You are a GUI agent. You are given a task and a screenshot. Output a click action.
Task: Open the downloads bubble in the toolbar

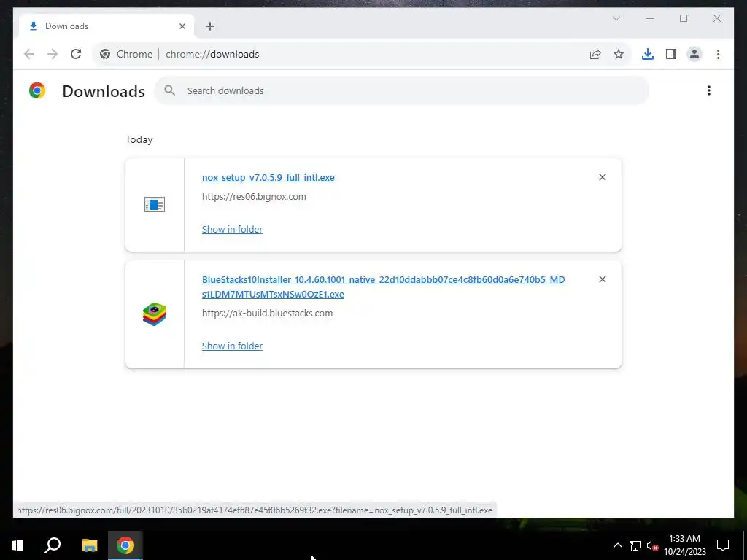[x=648, y=54]
